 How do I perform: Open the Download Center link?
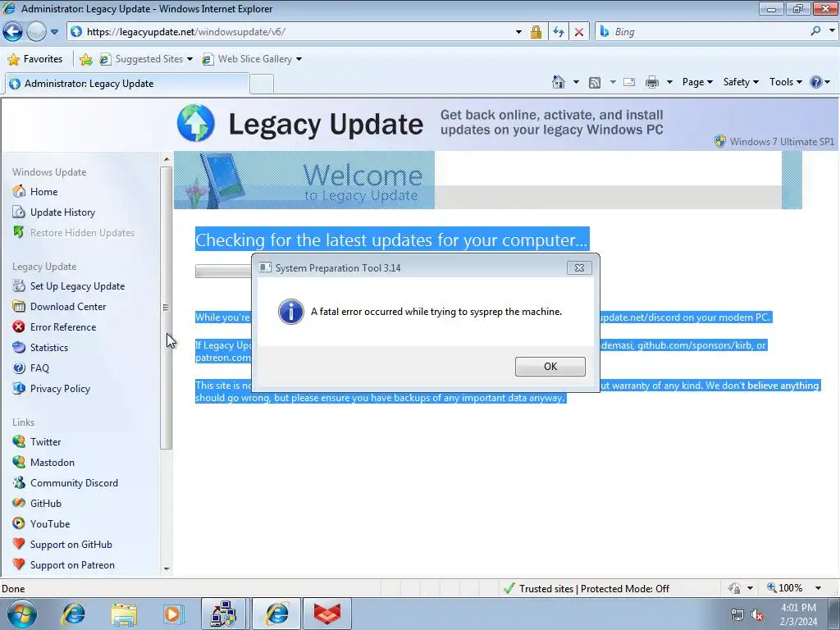point(67,307)
